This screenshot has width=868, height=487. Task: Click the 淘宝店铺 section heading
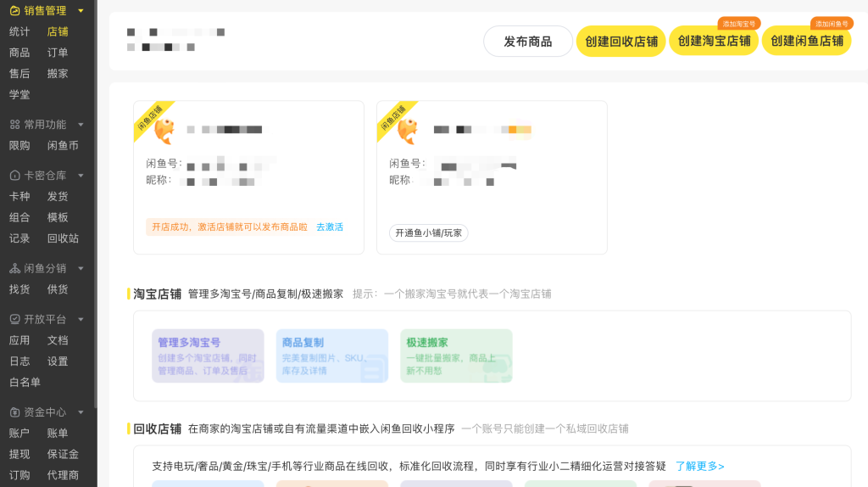(157, 294)
